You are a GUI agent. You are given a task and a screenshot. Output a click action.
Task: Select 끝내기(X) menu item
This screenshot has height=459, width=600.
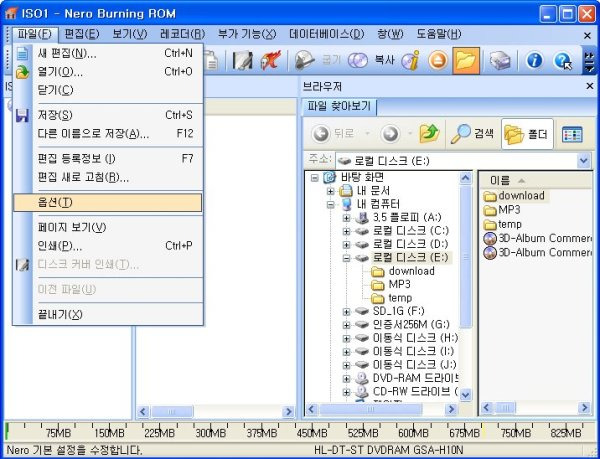[x=108, y=315]
